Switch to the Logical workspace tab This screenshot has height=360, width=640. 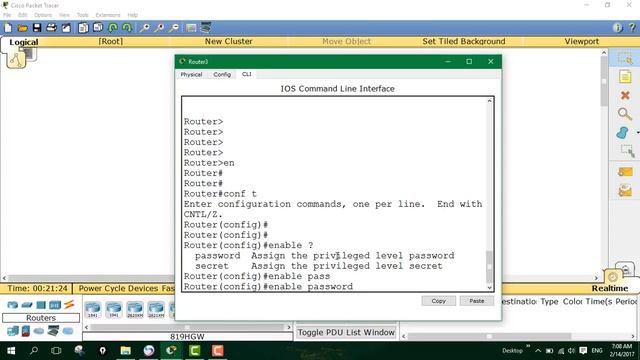24,42
